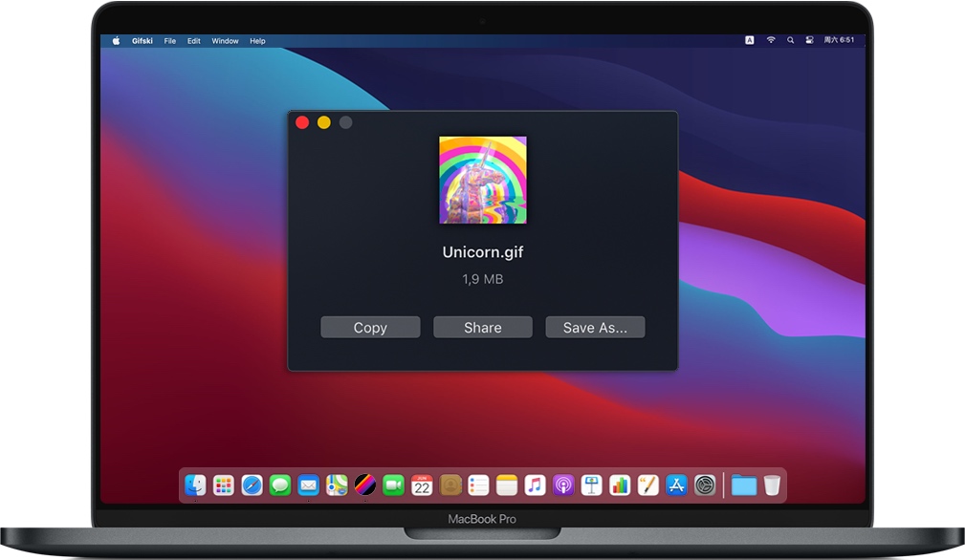Open the Gifski app menu

(x=143, y=41)
